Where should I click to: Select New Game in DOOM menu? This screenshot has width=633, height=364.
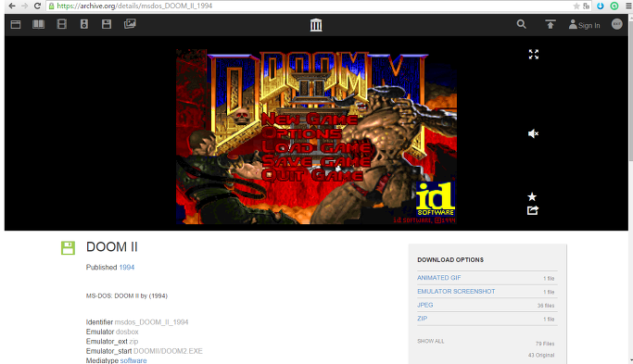(310, 119)
